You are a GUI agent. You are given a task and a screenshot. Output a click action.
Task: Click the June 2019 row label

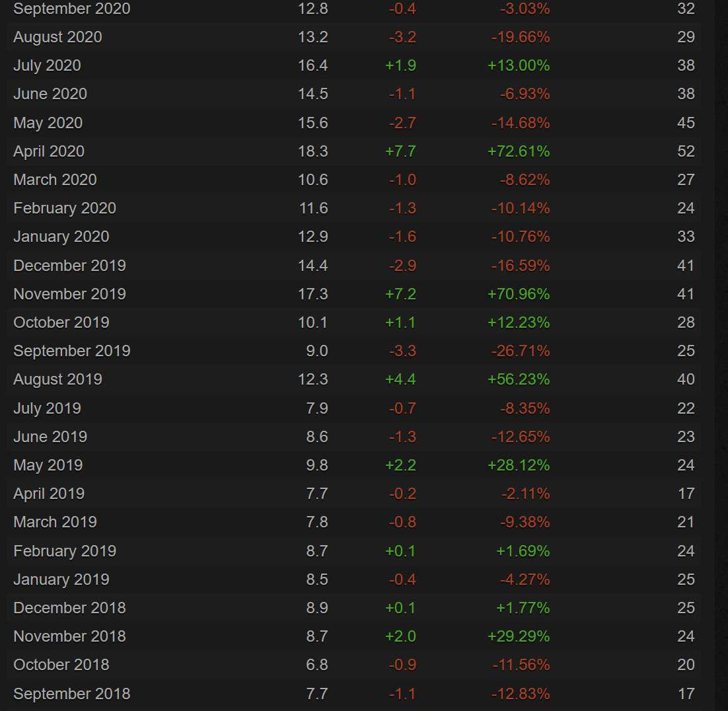point(50,437)
